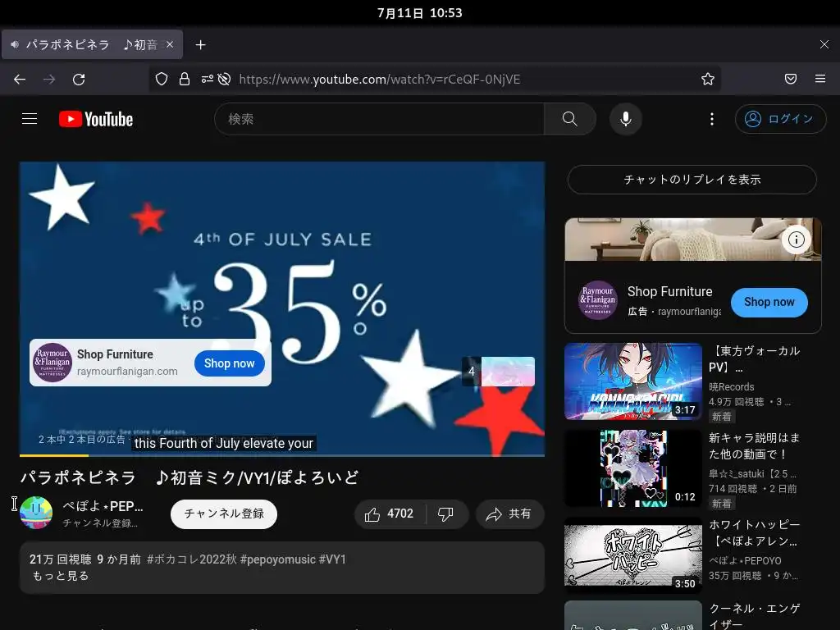Close the パラボネピネラ tab
Screen dimensions: 840x630
170,44
